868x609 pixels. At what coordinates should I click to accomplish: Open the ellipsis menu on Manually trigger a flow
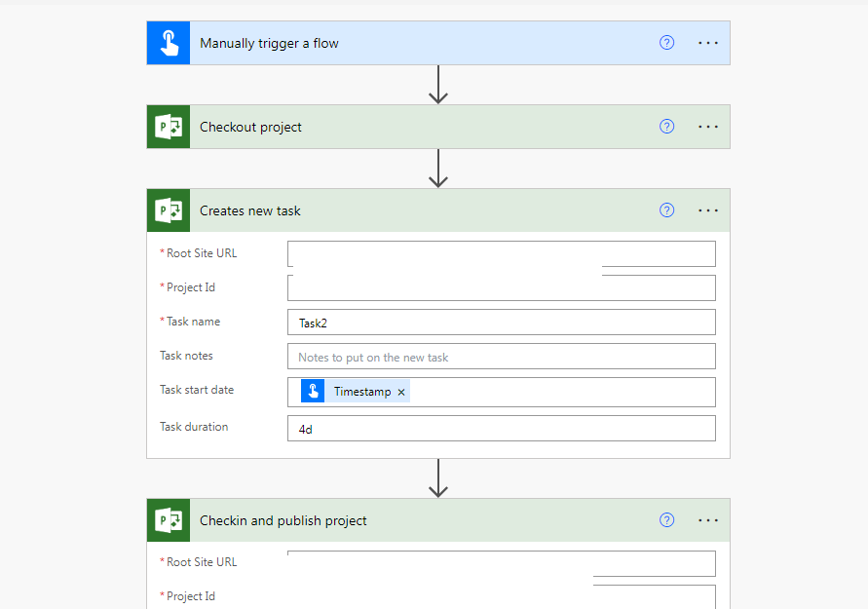click(708, 42)
